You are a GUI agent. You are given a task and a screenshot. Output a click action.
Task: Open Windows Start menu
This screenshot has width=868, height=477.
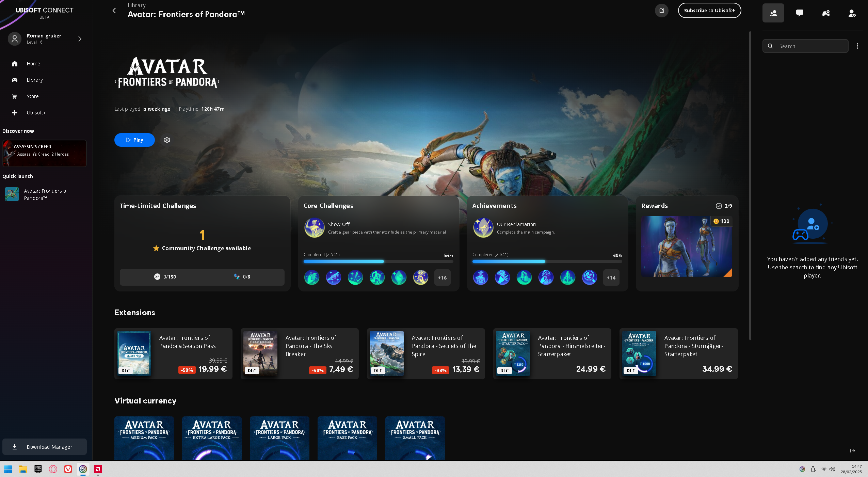coord(8,469)
